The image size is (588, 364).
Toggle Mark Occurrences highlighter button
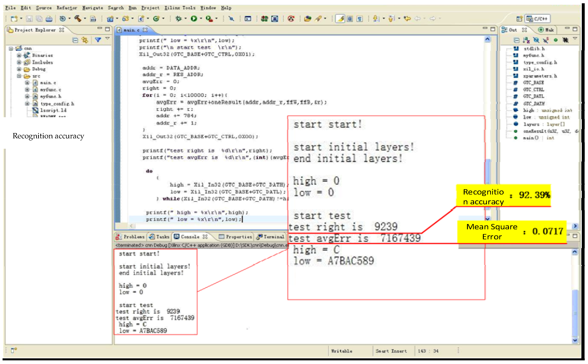click(x=340, y=18)
